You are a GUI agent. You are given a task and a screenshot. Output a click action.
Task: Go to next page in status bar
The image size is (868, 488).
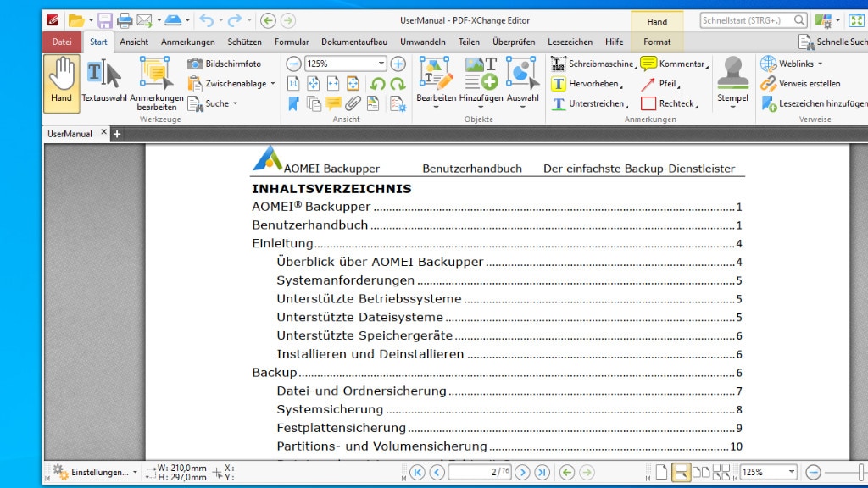(523, 472)
